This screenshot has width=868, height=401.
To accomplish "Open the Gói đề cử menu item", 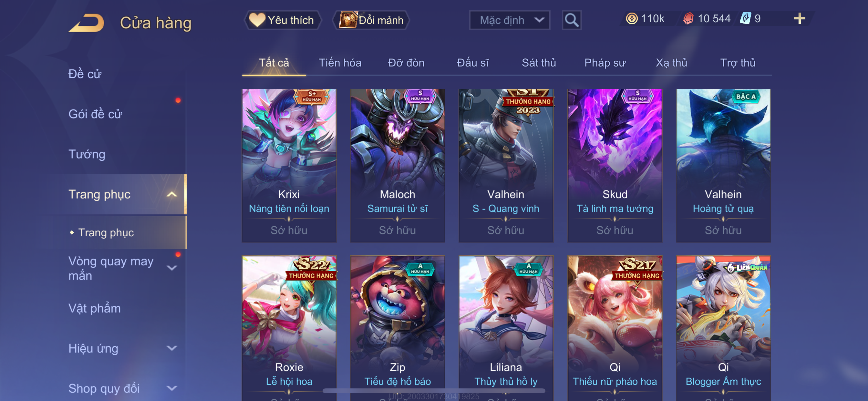I will [95, 114].
